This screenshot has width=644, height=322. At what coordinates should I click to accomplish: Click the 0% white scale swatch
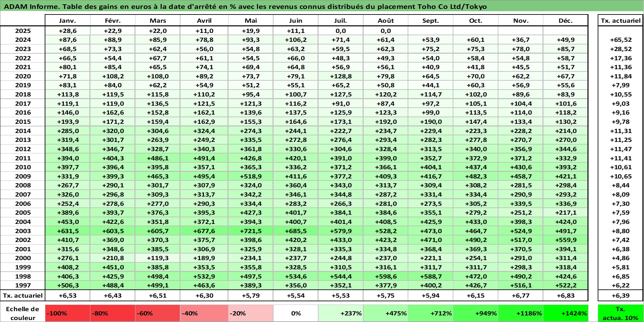[x=296, y=313]
